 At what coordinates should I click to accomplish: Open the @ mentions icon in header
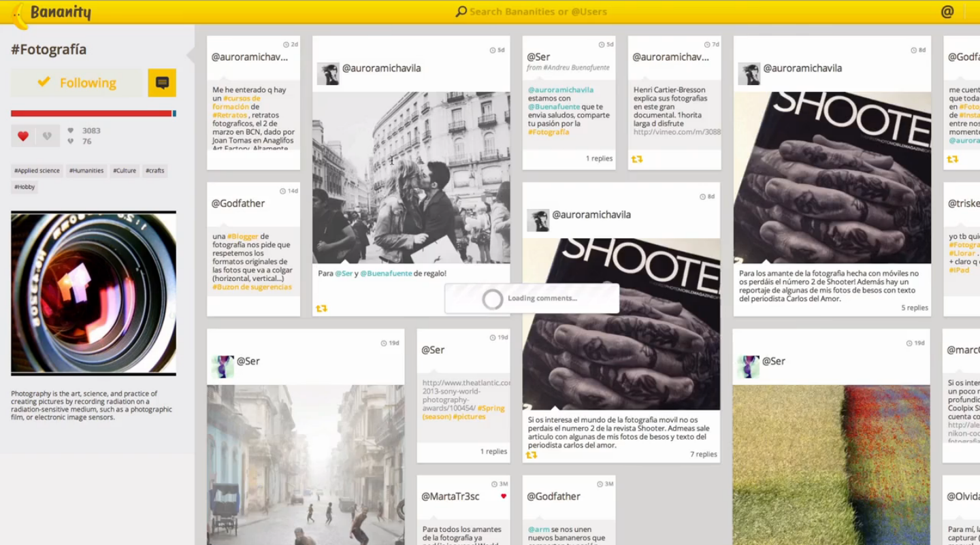tap(947, 12)
